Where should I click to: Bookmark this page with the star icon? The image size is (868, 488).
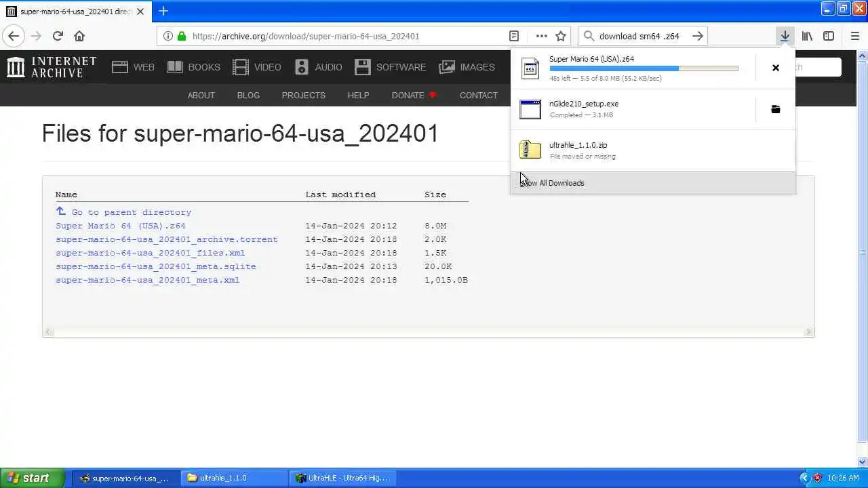click(561, 36)
